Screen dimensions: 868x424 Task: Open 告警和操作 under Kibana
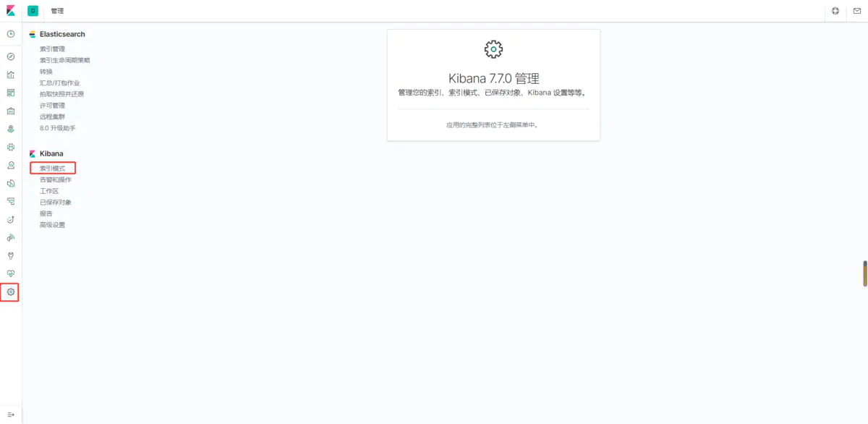(x=56, y=179)
